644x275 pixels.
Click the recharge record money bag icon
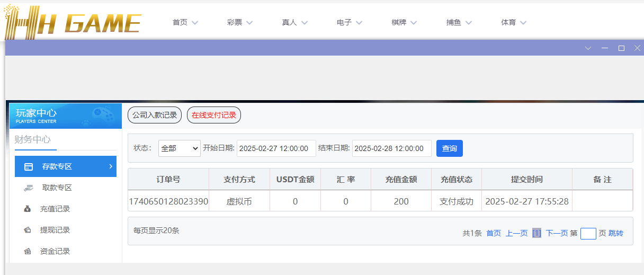click(28, 209)
